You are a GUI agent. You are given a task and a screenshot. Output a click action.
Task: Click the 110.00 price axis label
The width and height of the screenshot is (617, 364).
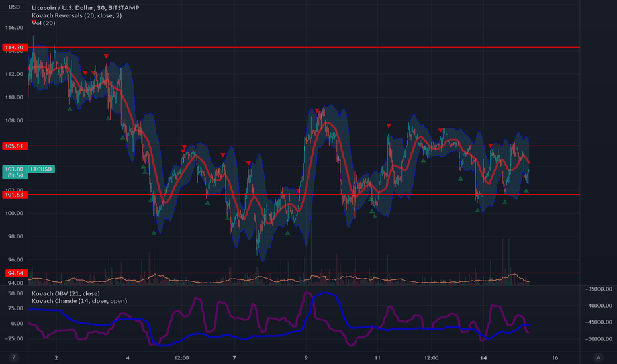[x=14, y=97]
